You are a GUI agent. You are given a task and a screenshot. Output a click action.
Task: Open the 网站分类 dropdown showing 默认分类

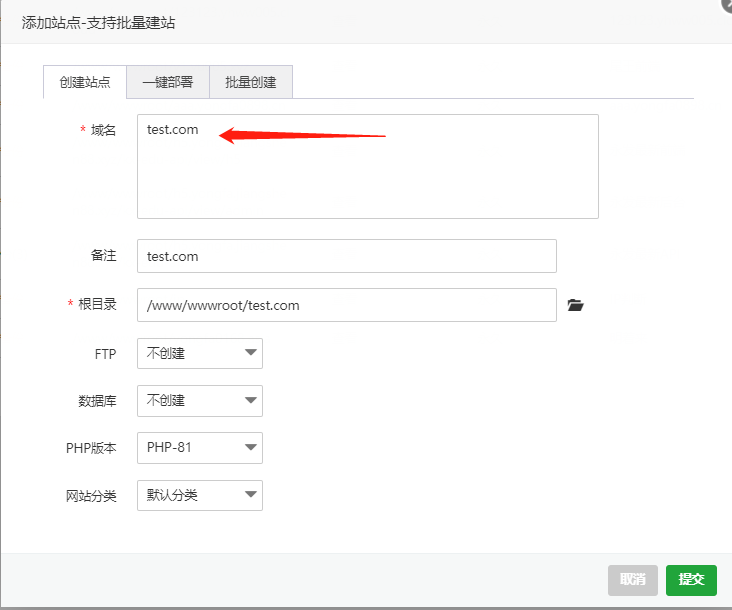[x=200, y=495]
